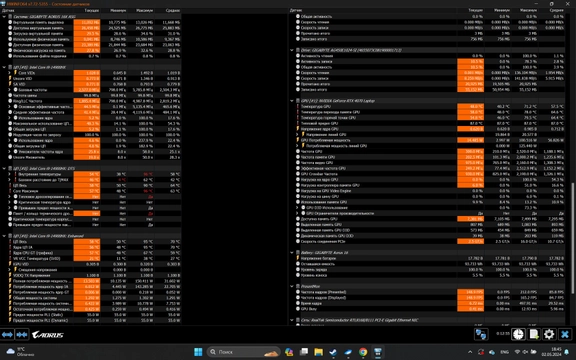
Task: Click the right 'Максимум' column header
Action: click(529, 10)
